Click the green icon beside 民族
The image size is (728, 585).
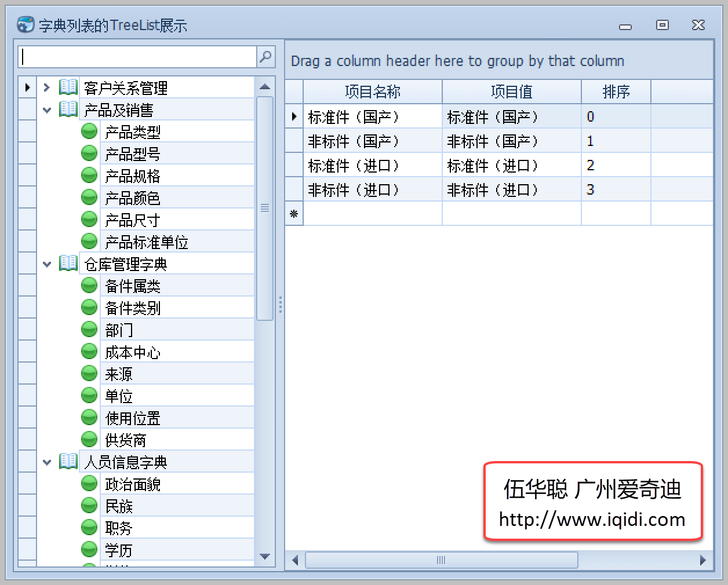coord(89,506)
